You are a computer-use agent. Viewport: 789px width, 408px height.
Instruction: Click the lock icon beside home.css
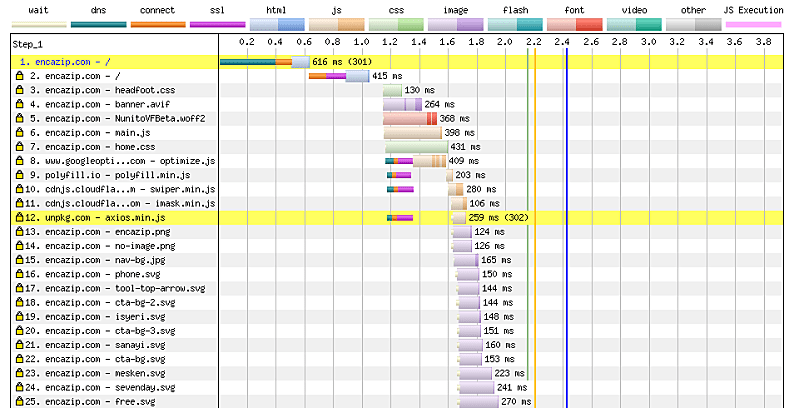(20, 147)
